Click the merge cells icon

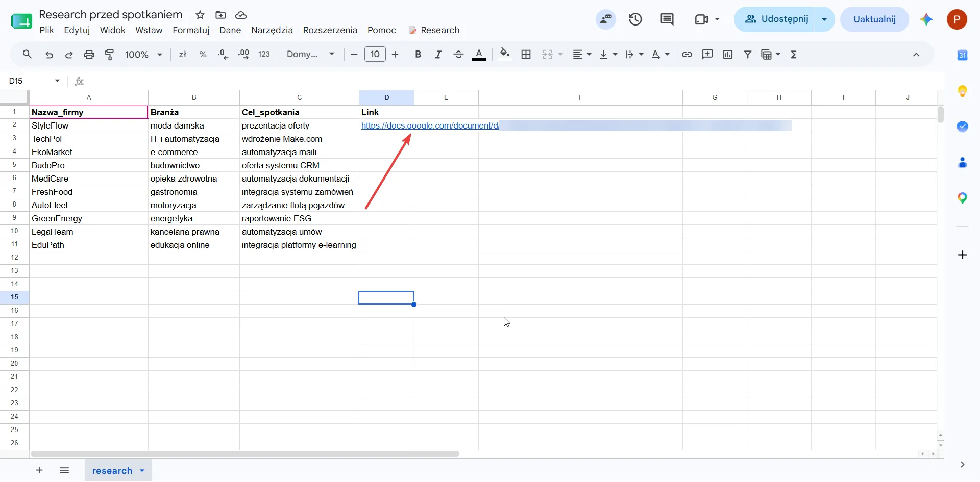547,55
